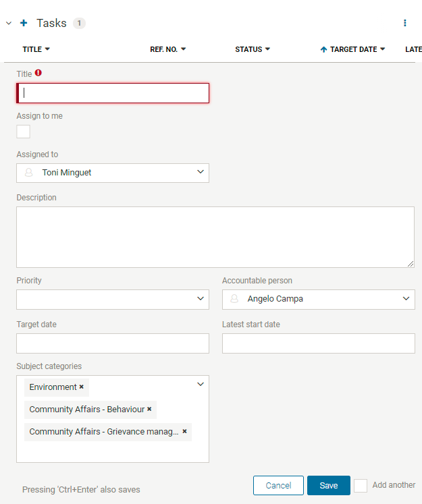Click the red Title error icon
The width and height of the screenshot is (422, 504).
coord(38,73)
